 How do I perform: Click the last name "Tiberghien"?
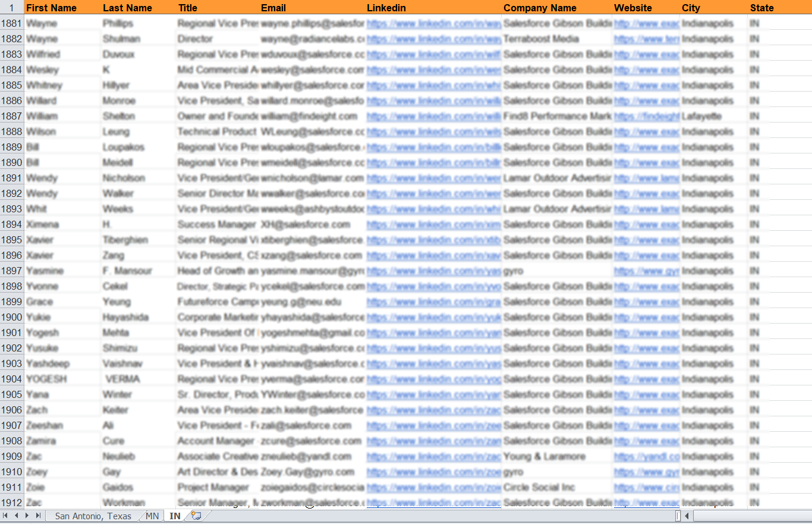click(x=125, y=240)
